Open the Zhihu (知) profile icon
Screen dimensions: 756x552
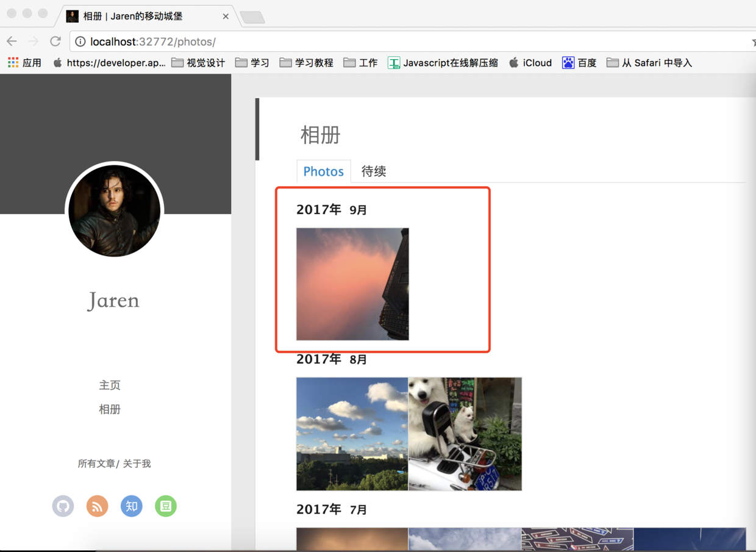[x=131, y=506]
